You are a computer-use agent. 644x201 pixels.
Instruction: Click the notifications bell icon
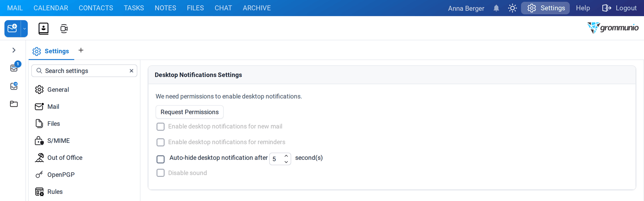pos(496,8)
